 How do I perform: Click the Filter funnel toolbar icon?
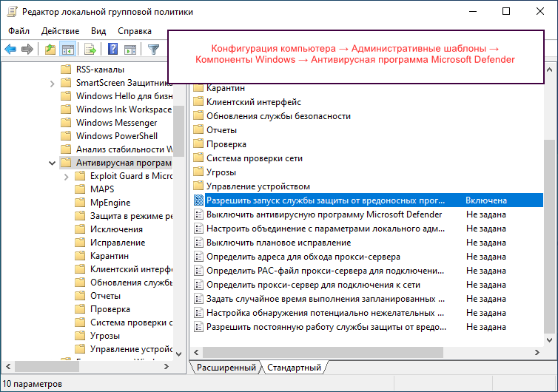153,49
